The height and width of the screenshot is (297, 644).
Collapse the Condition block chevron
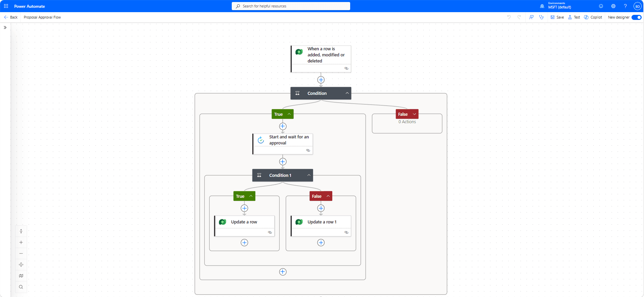pos(347,93)
